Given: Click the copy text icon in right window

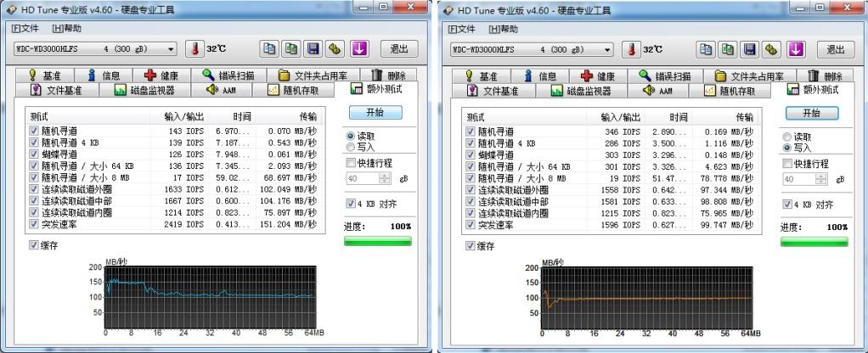Looking at the screenshot, I should [x=707, y=49].
